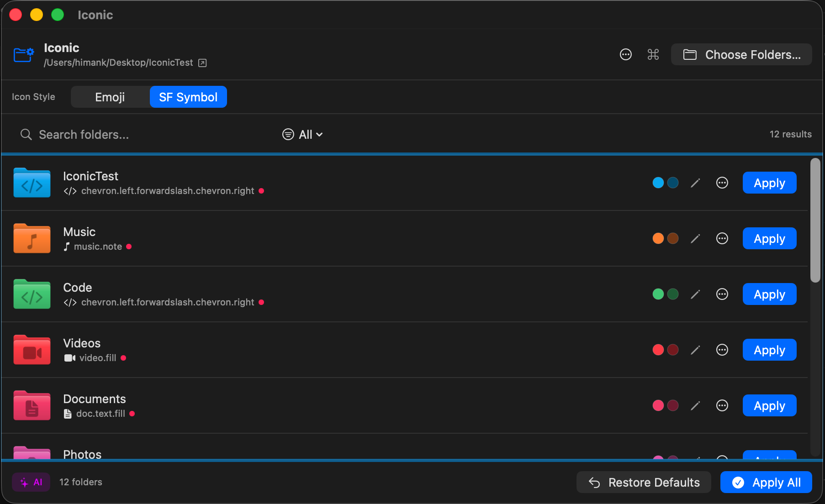Open more options for Music row
825x504 pixels.
(722, 239)
